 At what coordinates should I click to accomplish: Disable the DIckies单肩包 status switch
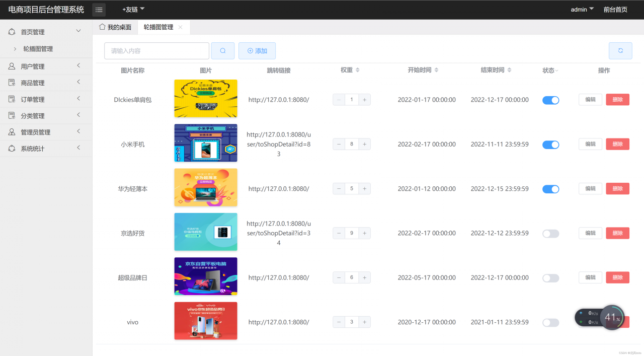tap(550, 100)
